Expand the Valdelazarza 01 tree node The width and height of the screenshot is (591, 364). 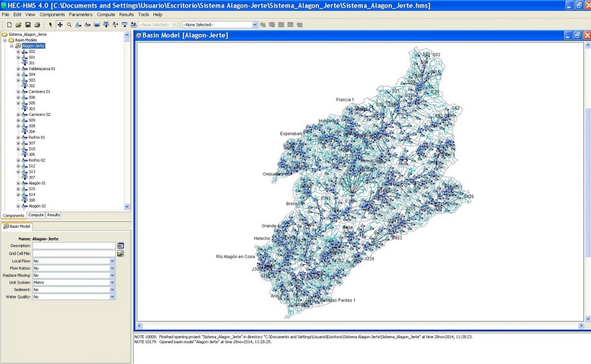tap(18, 69)
